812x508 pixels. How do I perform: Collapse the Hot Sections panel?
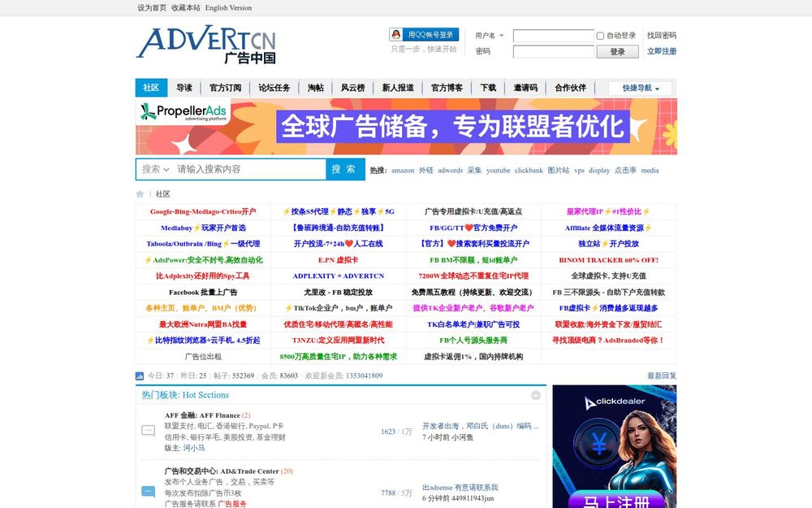[536, 396]
